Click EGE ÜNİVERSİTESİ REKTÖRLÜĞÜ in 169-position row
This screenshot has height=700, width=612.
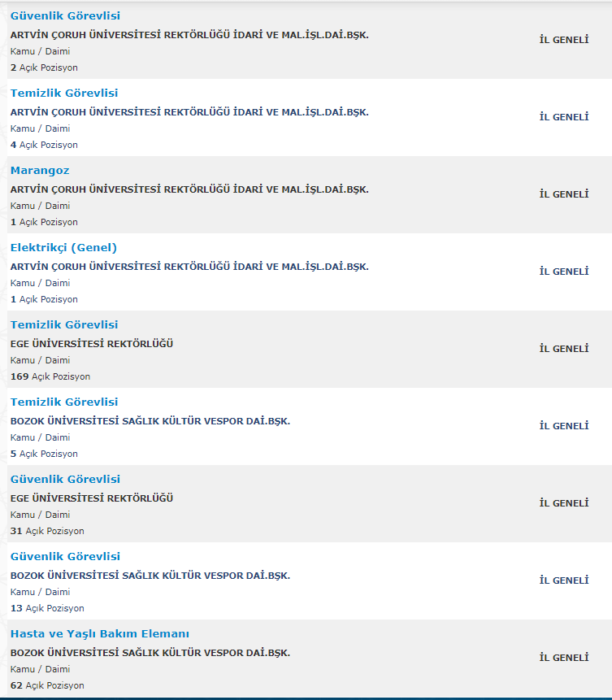pyautogui.click(x=92, y=344)
